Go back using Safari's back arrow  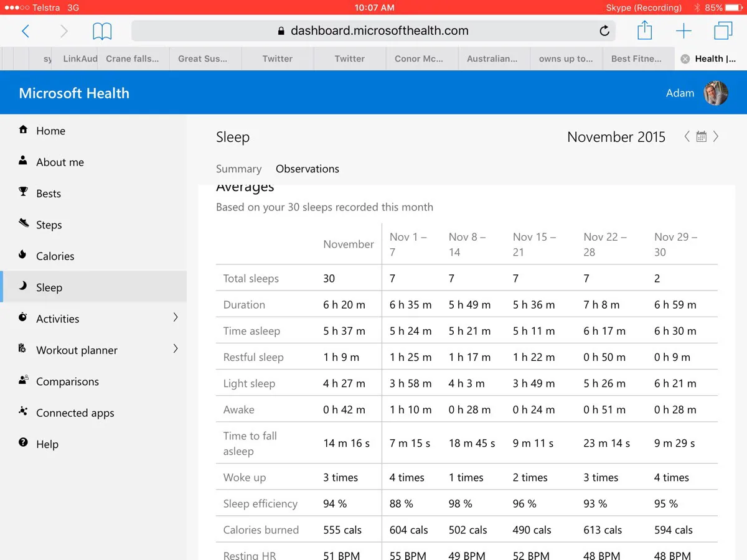click(x=26, y=31)
